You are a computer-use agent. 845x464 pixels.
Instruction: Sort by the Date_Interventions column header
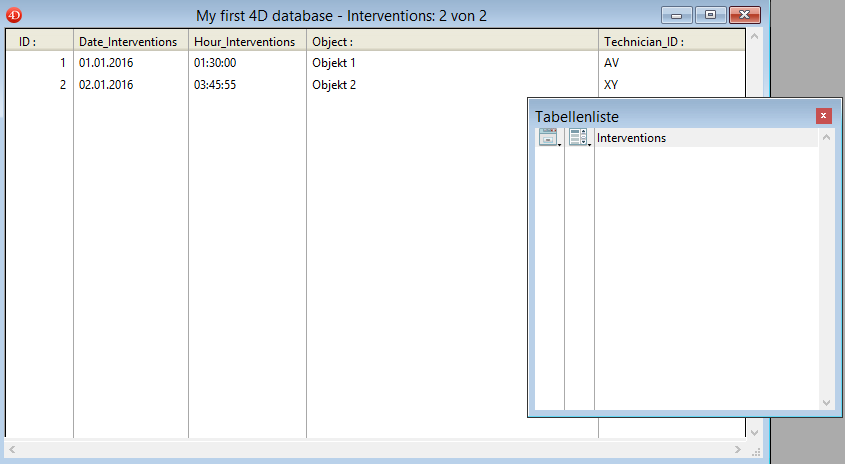point(128,42)
